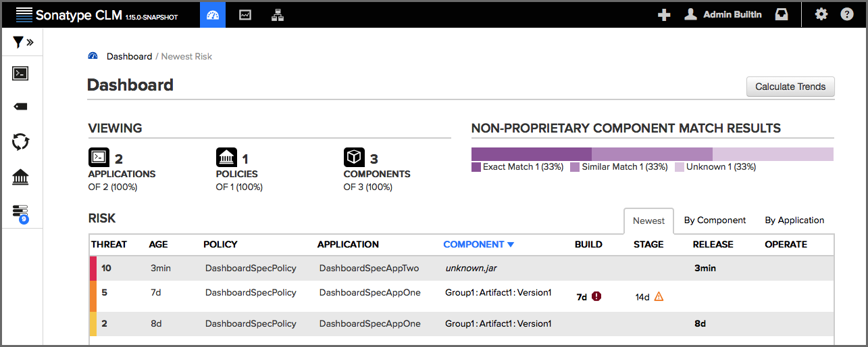
Task: Open the applications terminal icon in sidebar
Action: [x=20, y=73]
